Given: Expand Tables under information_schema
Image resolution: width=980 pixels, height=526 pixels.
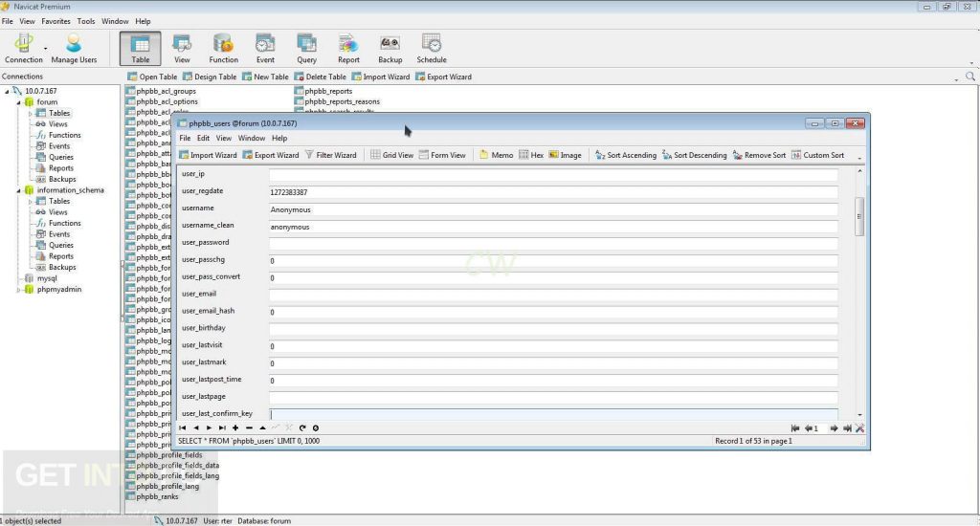Looking at the screenshot, I should [30, 202].
